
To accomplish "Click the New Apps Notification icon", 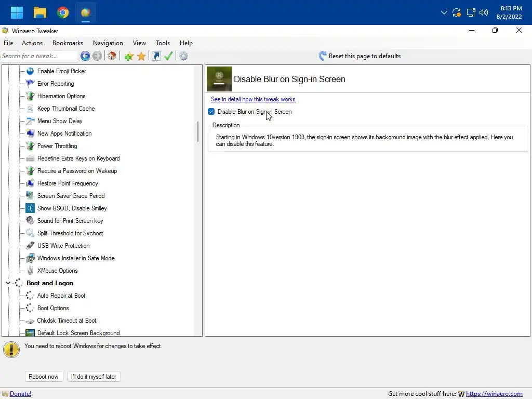I will [x=30, y=134].
